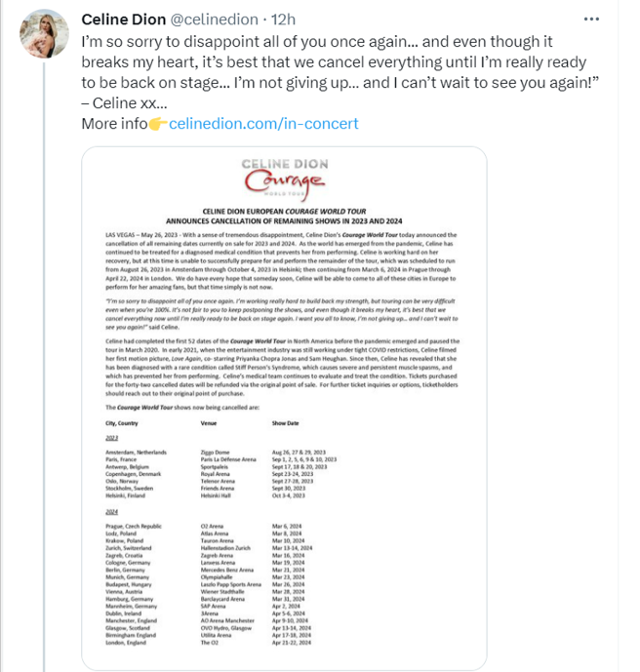The image size is (640, 672).
Task: Open Celine Dion's profile picture avatar
Action: [x=43, y=33]
